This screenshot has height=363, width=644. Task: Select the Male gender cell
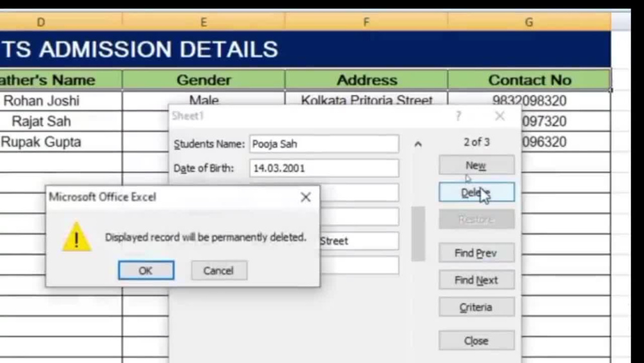tap(204, 99)
